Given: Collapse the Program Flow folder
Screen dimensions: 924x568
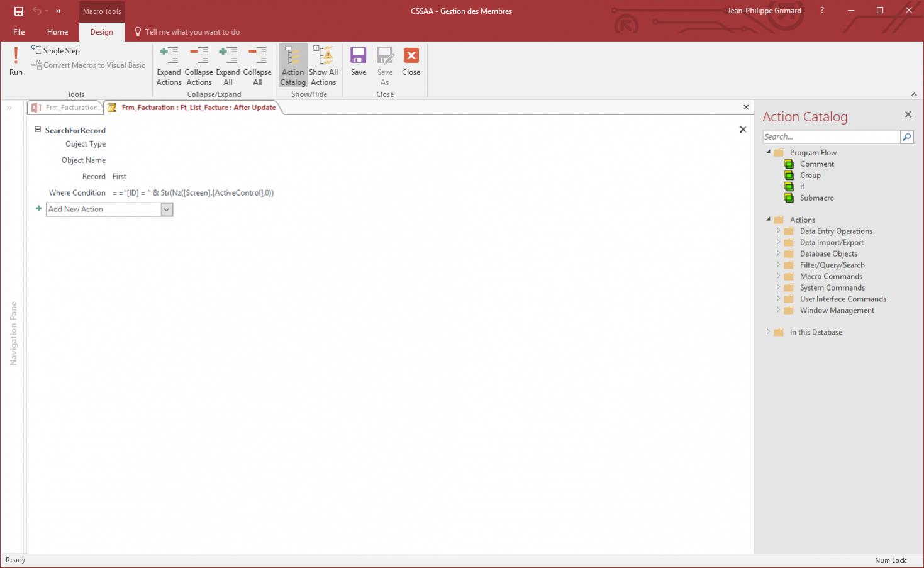Looking at the screenshot, I should click(768, 152).
